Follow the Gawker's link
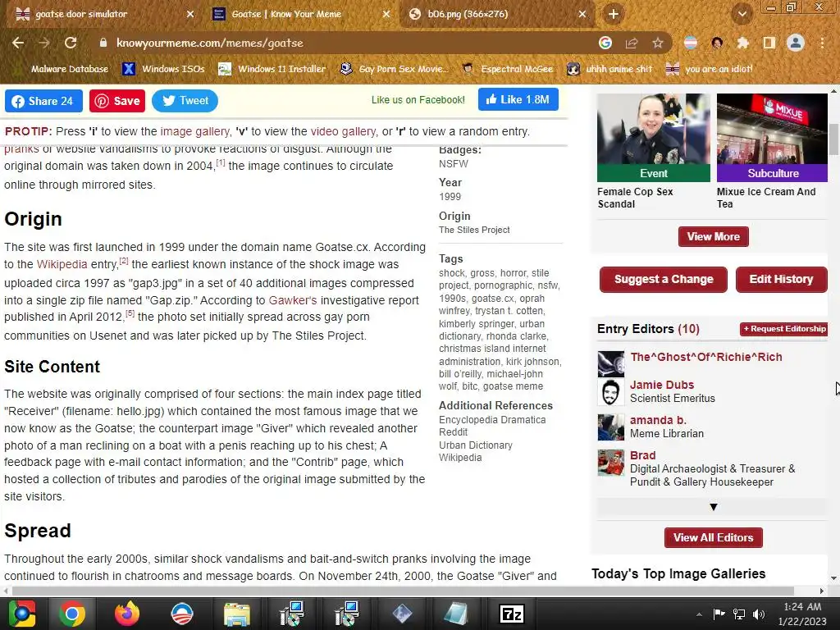 pos(293,300)
